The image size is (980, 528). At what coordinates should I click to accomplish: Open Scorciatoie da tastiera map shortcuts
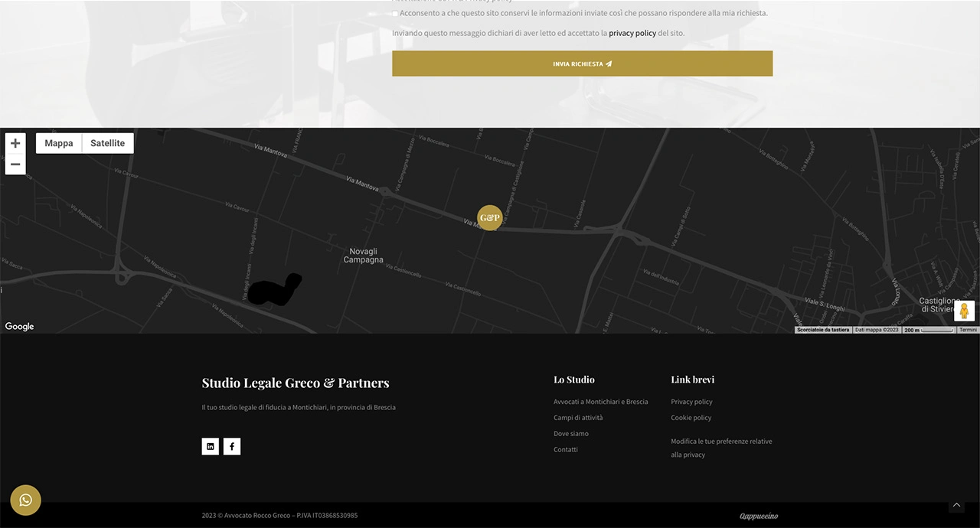(x=823, y=330)
